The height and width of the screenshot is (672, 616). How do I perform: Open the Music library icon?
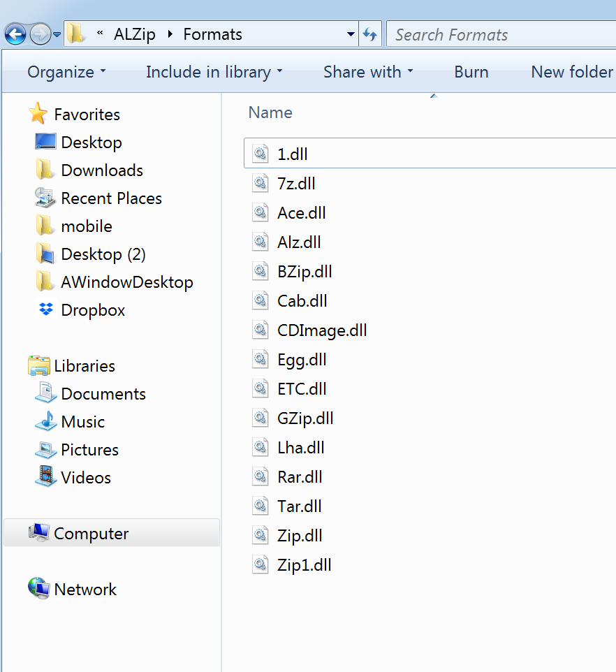(x=45, y=421)
